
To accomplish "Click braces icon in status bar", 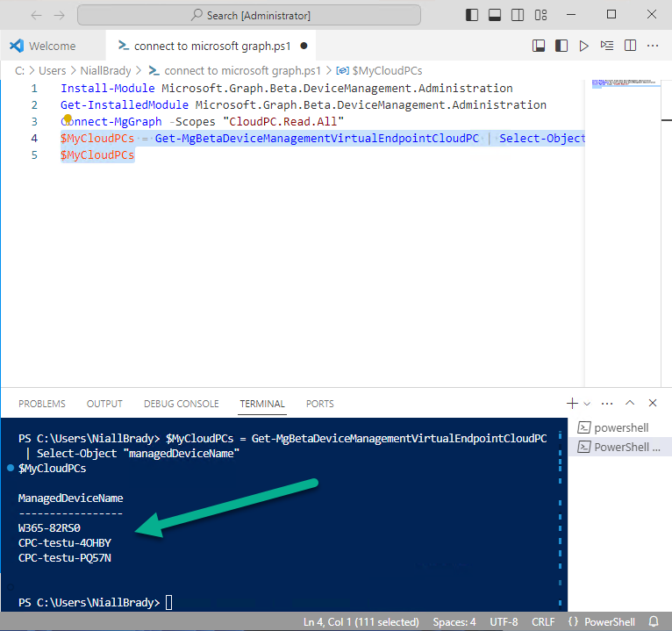I will point(573,621).
